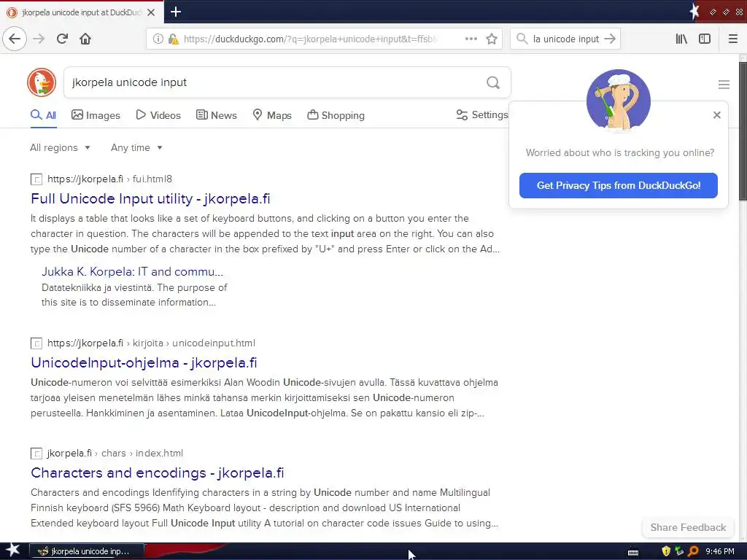This screenshot has height=560, width=747.
Task: Click https://jkorpela.fi › fui.html8 URL text
Action: tap(109, 179)
